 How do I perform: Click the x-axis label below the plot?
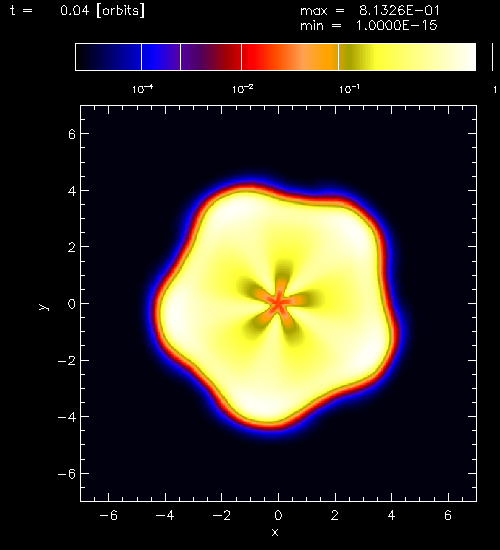pyautogui.click(x=275, y=532)
